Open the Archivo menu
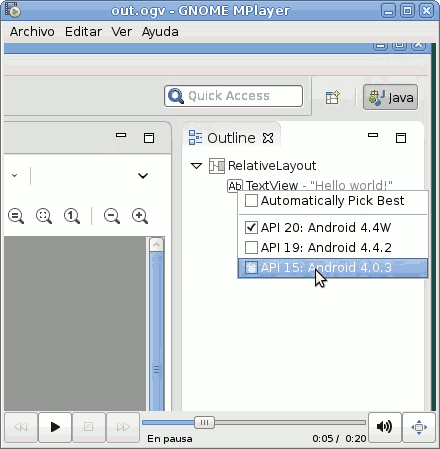The width and height of the screenshot is (440, 449). click(32, 32)
